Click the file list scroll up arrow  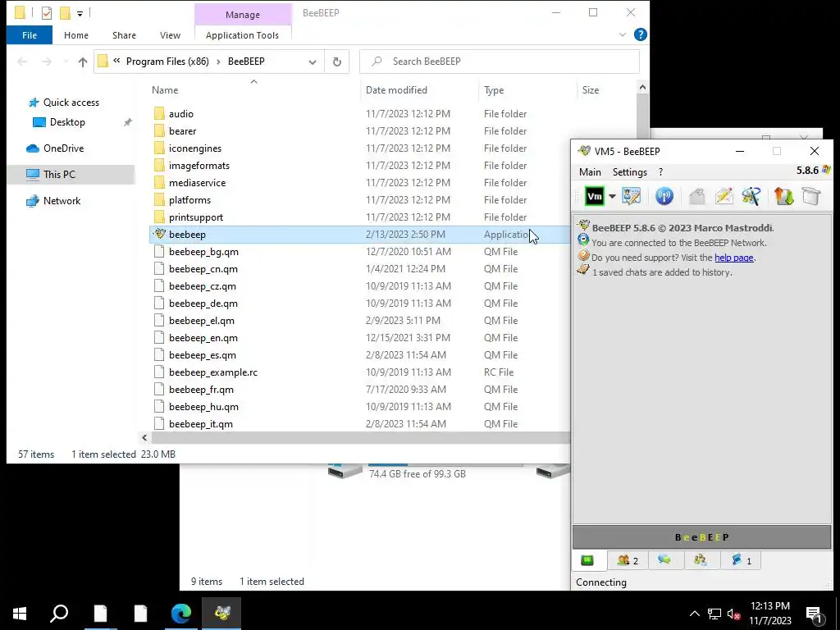tap(642, 87)
